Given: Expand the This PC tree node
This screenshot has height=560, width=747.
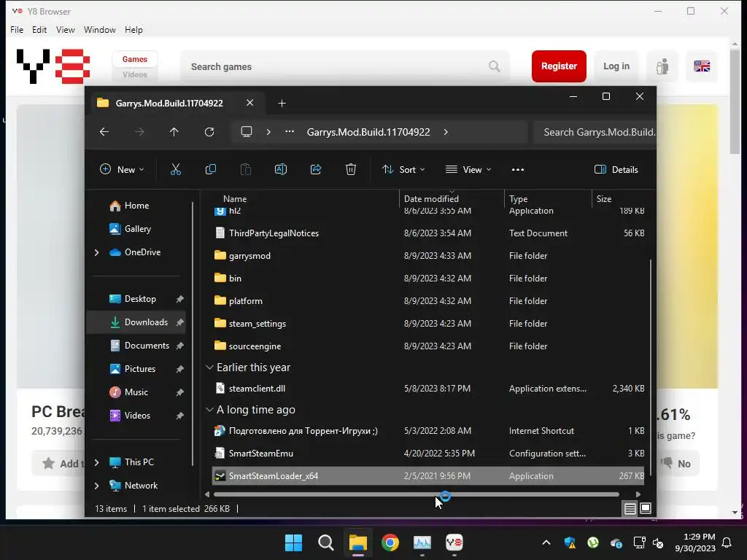Looking at the screenshot, I should (97, 462).
